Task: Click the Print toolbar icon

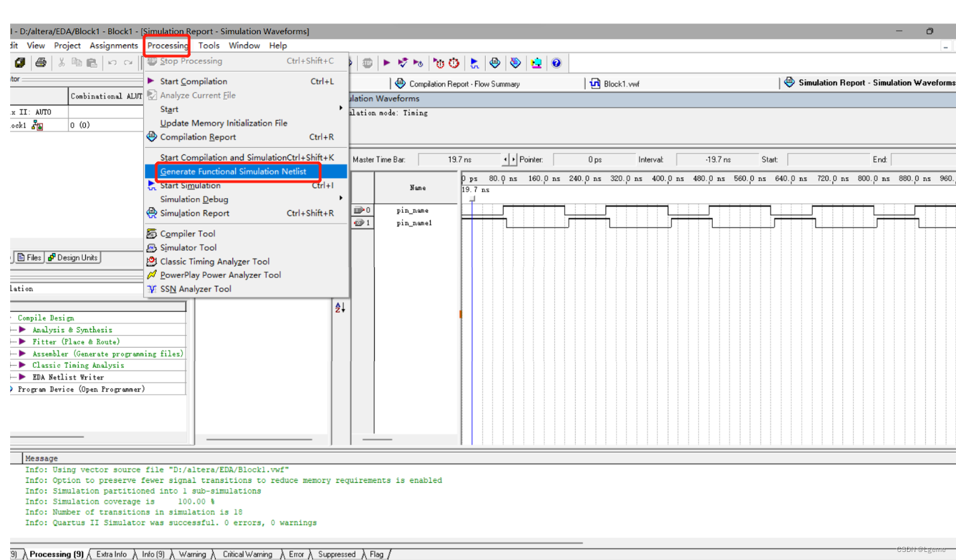Action: click(x=40, y=62)
